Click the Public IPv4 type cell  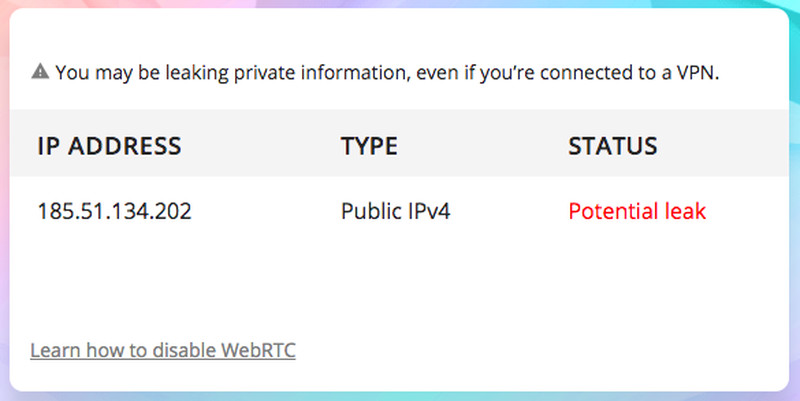click(x=395, y=211)
